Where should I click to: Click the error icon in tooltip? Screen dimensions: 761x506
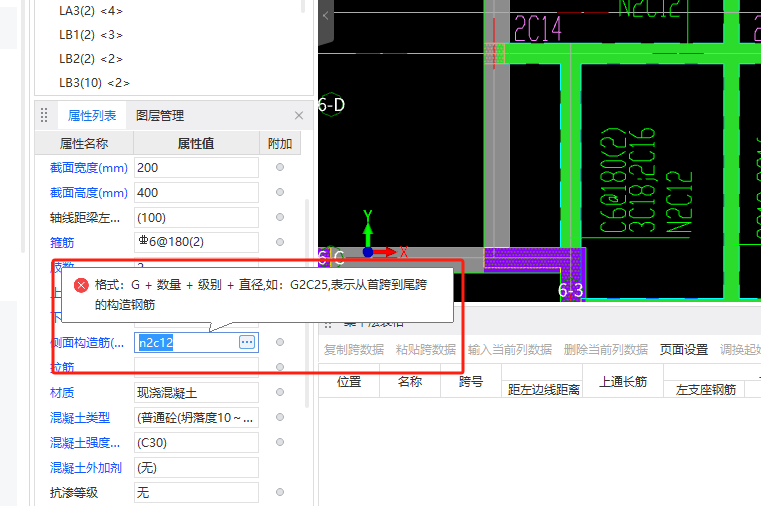[x=81, y=285]
